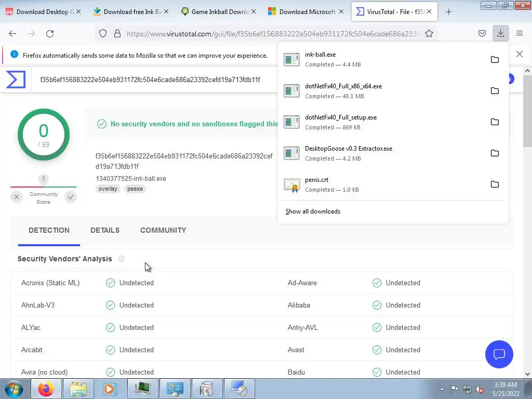The width and height of the screenshot is (532, 399).
Task: Select the DETAILS tab
Action: [x=105, y=230]
